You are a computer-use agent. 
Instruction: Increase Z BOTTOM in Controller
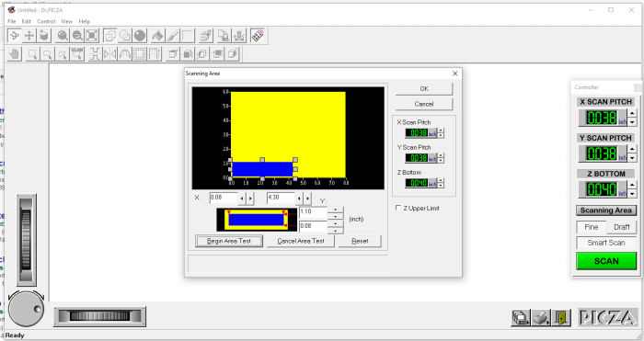tap(633, 185)
